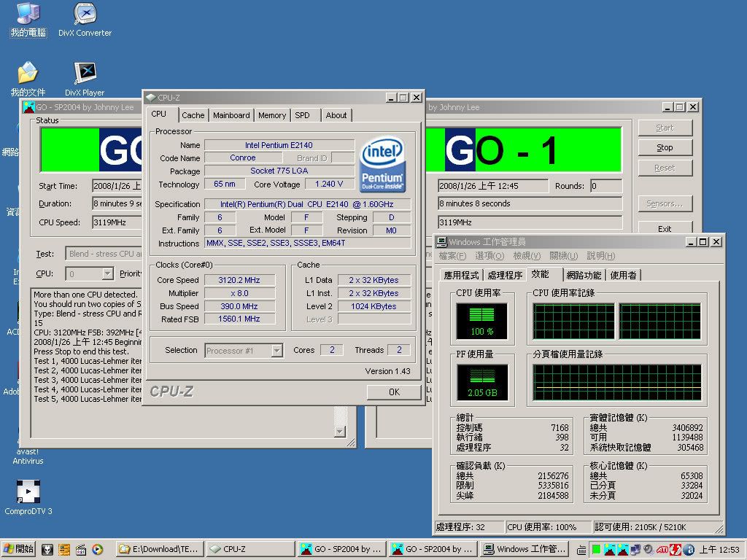
Task: Click the red-white arrows tray icon
Action: coord(675,550)
